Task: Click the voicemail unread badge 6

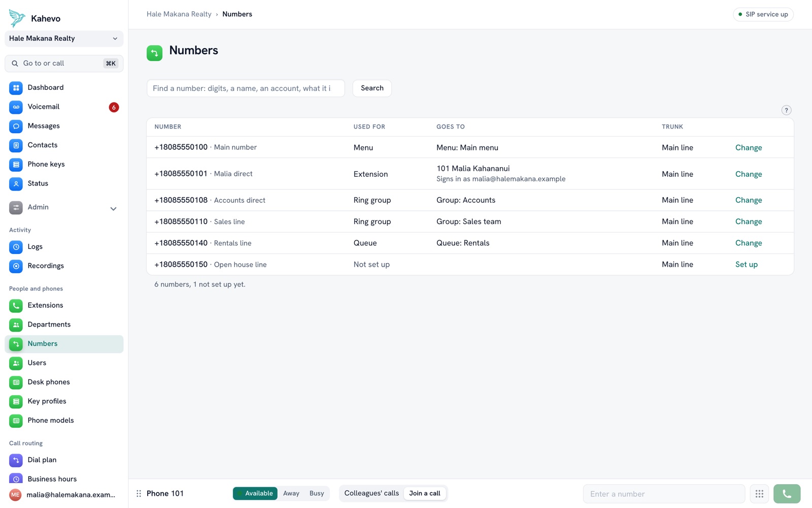Action: tap(114, 107)
